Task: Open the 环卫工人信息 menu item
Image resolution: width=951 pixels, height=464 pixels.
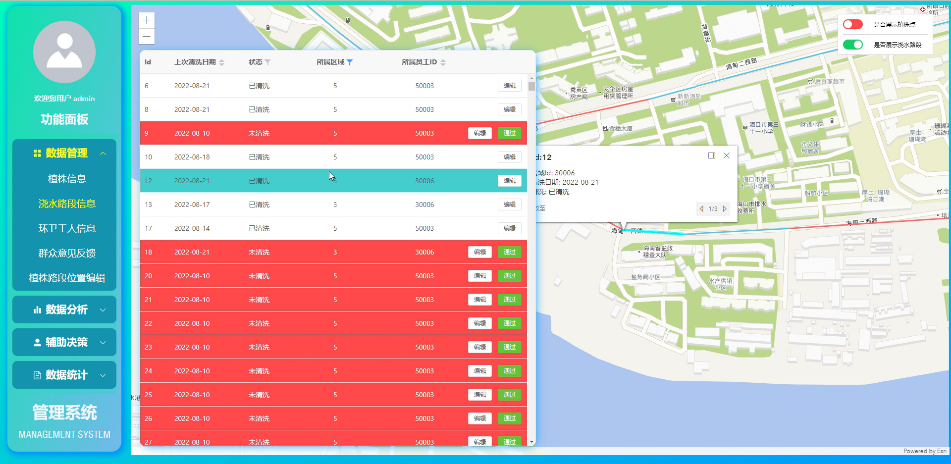Action: tap(67, 229)
